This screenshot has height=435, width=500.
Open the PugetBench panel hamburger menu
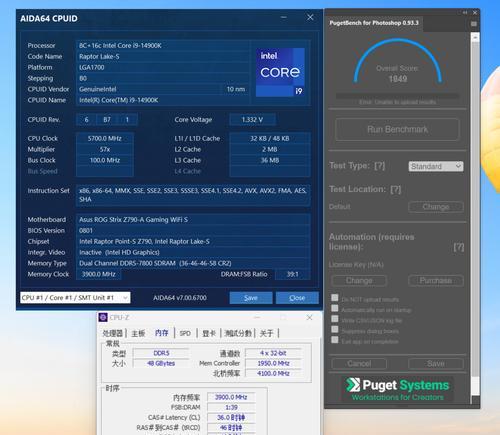coord(474,24)
